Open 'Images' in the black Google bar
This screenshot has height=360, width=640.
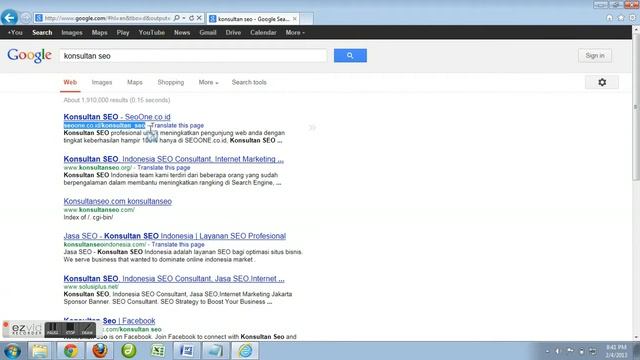pyautogui.click(x=72, y=32)
